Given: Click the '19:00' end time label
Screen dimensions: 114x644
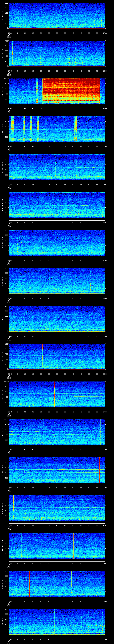Looking at the screenshot, I should click(105, 109).
